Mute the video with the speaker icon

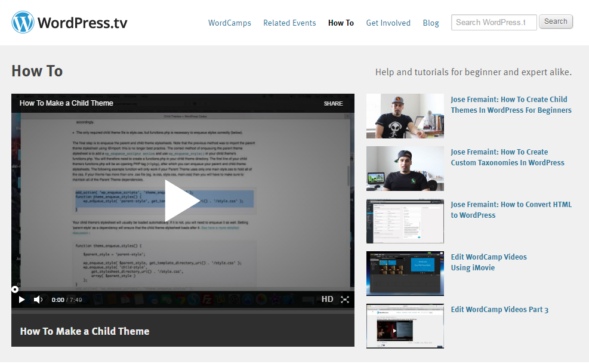pyautogui.click(x=38, y=300)
